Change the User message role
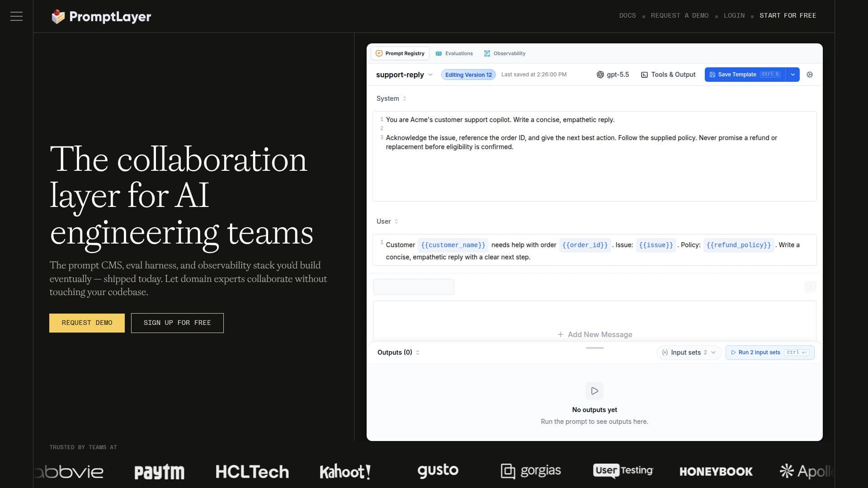This screenshot has width=868, height=488. [x=387, y=221]
